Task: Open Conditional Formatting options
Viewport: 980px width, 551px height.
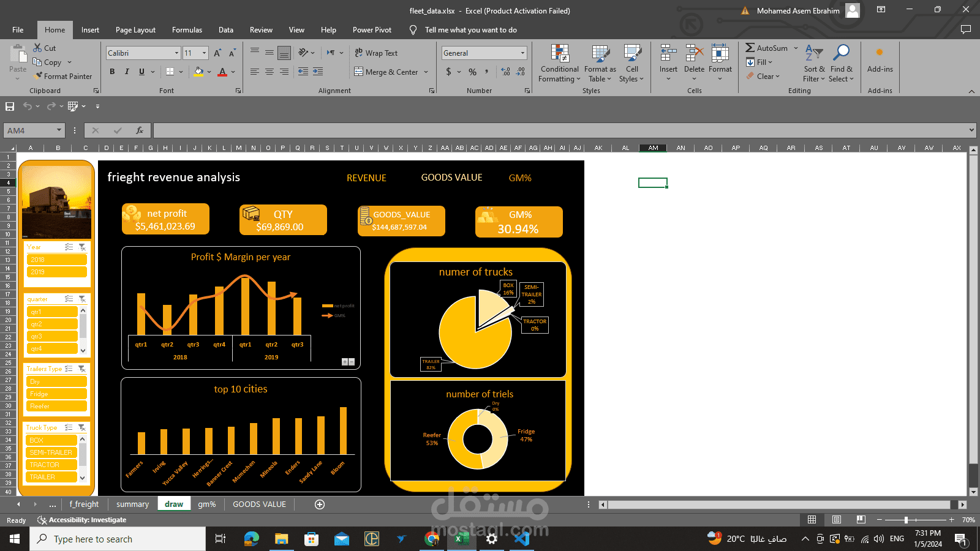Action: [x=559, y=64]
